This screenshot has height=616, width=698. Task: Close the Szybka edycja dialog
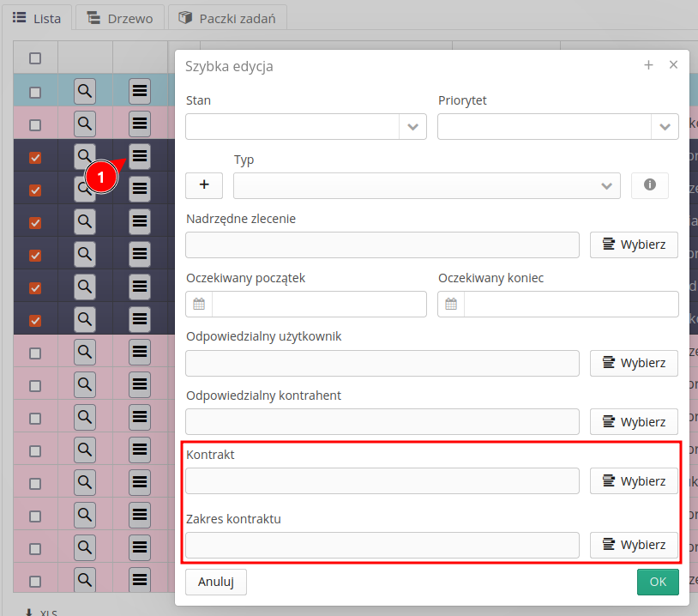pos(674,65)
